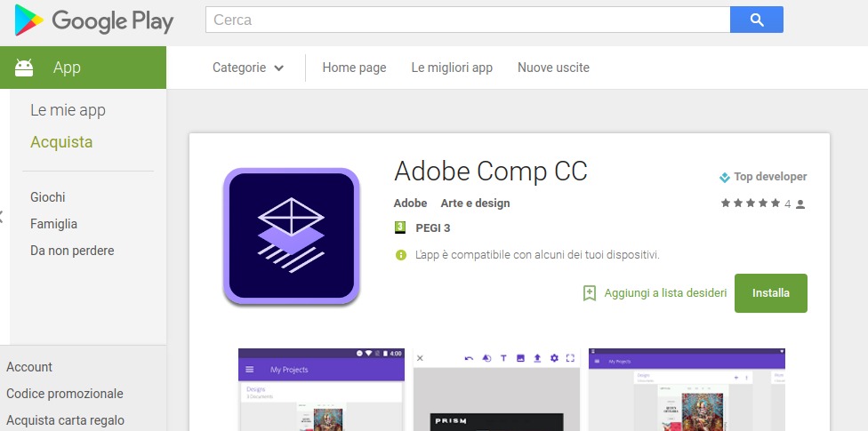Image resolution: width=868 pixels, height=431 pixels.
Task: Open Nuove uscite tab
Action: click(x=553, y=68)
